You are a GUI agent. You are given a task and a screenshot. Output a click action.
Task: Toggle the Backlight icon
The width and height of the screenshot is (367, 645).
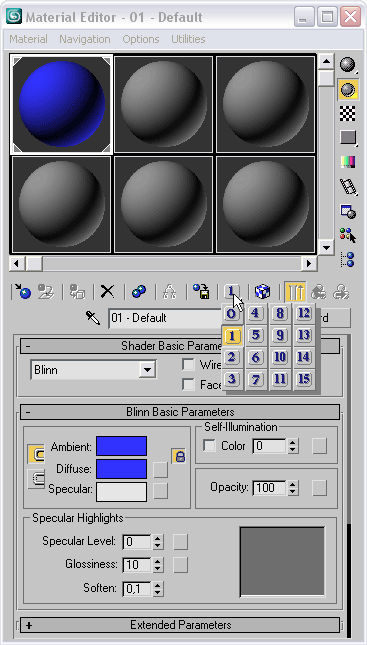point(348,90)
